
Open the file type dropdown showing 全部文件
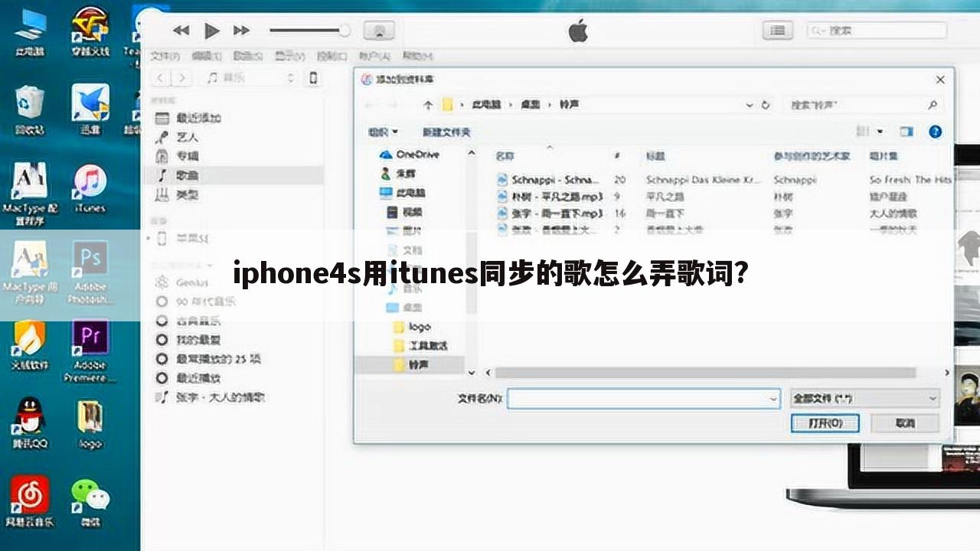point(864,398)
